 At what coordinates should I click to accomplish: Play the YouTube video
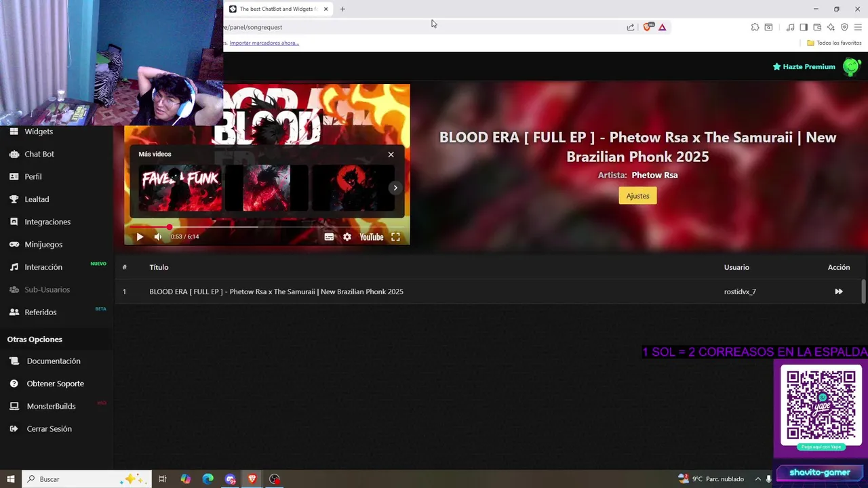tap(140, 237)
